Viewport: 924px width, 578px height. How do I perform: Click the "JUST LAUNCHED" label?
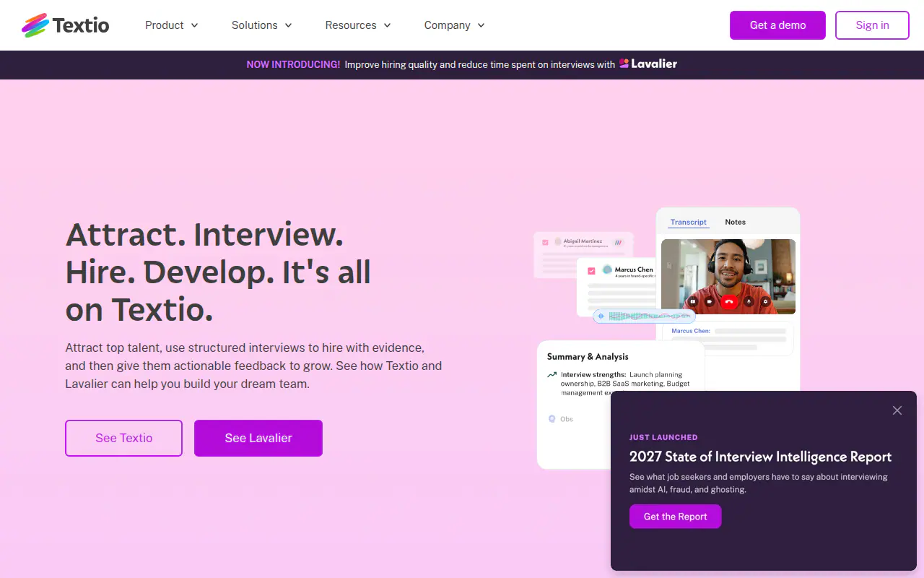click(x=663, y=437)
